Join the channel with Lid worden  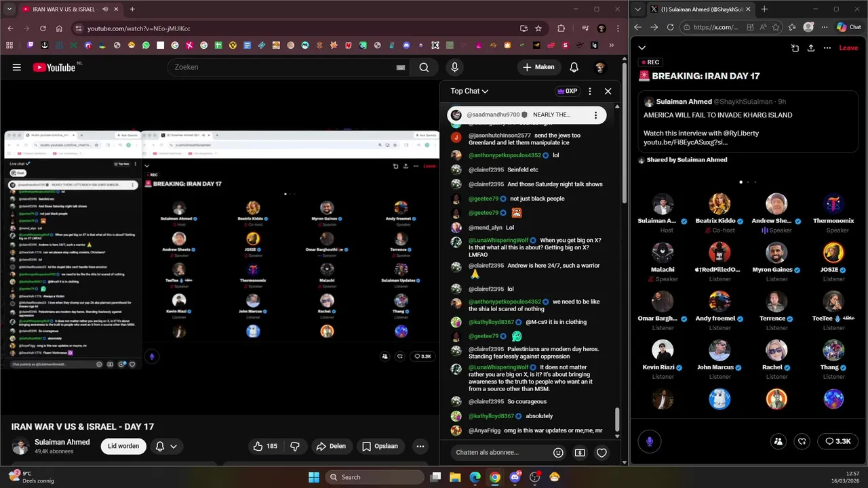(x=123, y=446)
